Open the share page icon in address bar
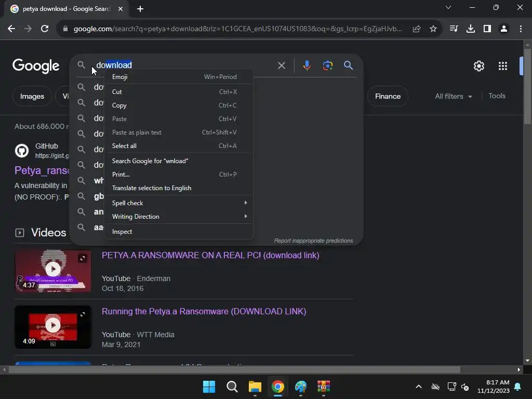Screen dimensions: 532x399 pyautogui.click(x=417, y=29)
